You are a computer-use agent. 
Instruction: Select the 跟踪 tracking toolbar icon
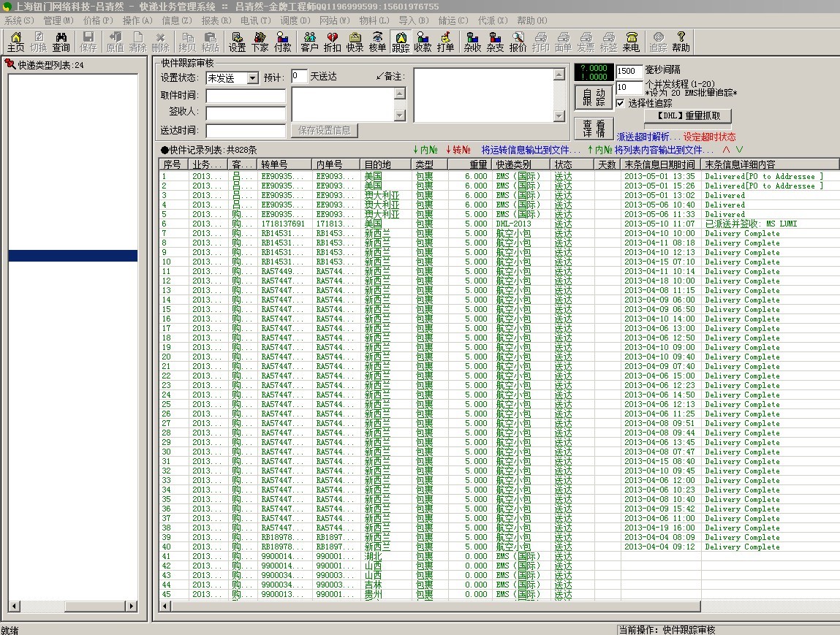coord(400,42)
